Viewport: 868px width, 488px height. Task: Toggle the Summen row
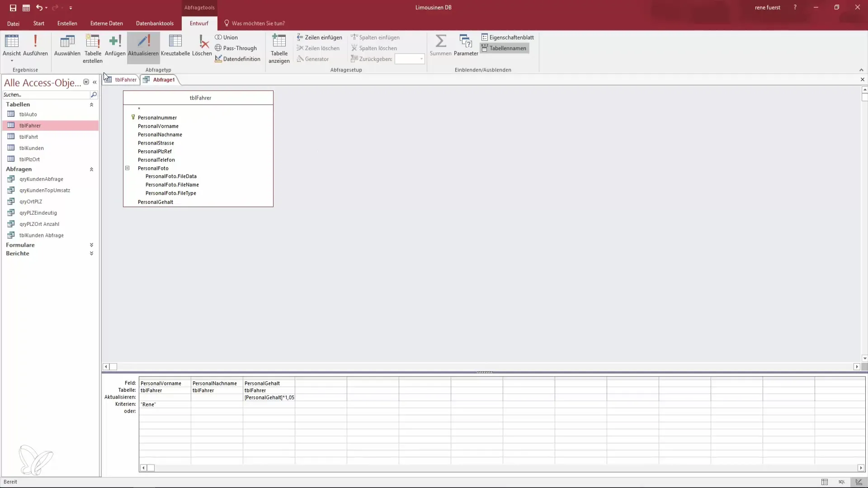[440, 45]
